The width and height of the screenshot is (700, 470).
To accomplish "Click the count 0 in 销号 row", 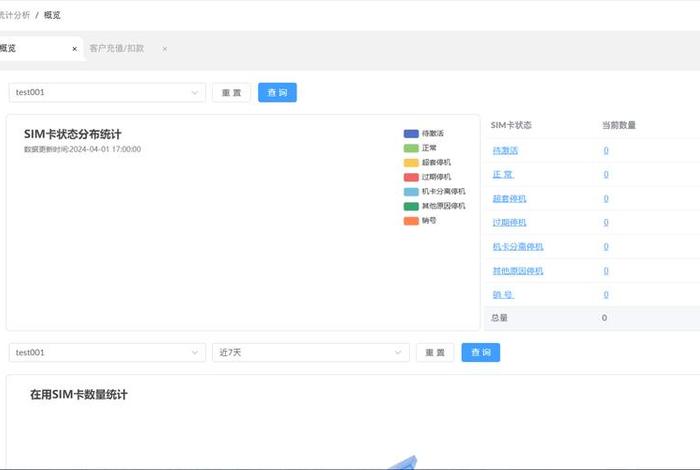I will pos(606,295).
